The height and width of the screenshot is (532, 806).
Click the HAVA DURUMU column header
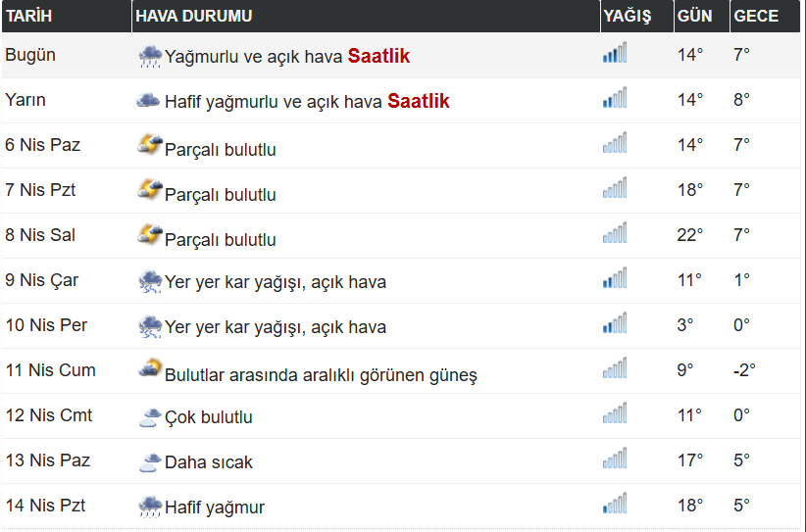[366, 16]
